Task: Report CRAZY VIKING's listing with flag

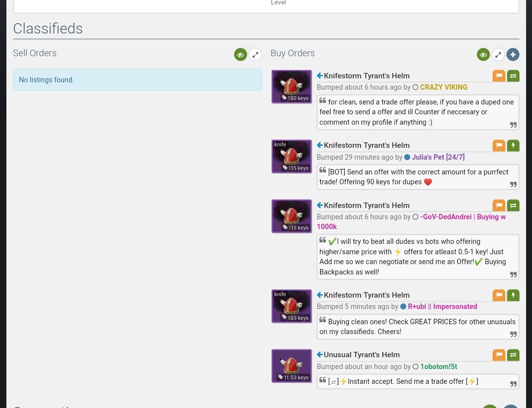Action: (x=499, y=76)
